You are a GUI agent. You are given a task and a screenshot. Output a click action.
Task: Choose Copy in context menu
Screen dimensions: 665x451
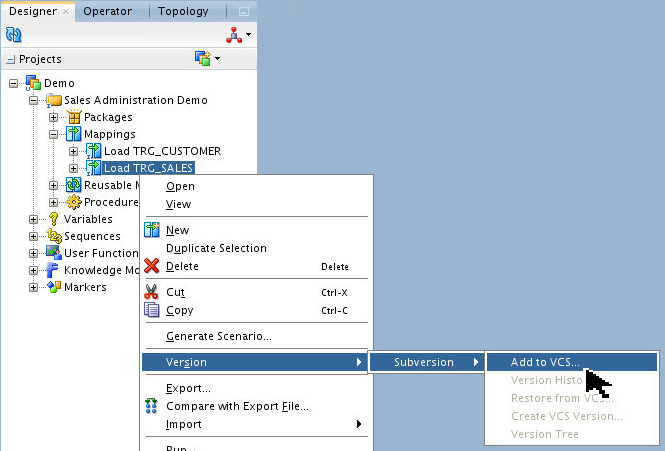pos(257,311)
